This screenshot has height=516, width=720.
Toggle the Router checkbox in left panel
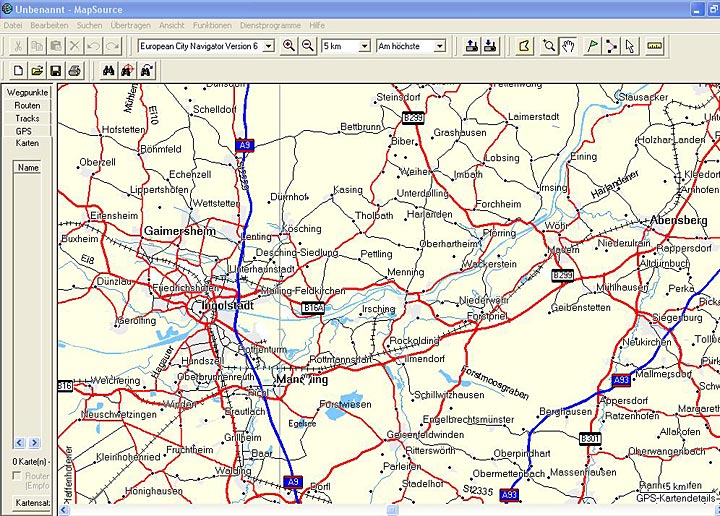pyautogui.click(x=17, y=477)
